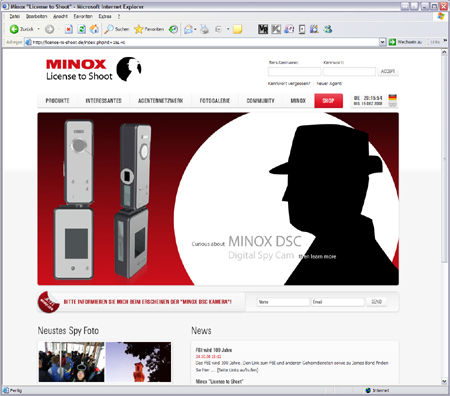Click the mail envelope icon
450x396 pixels.
188,29
